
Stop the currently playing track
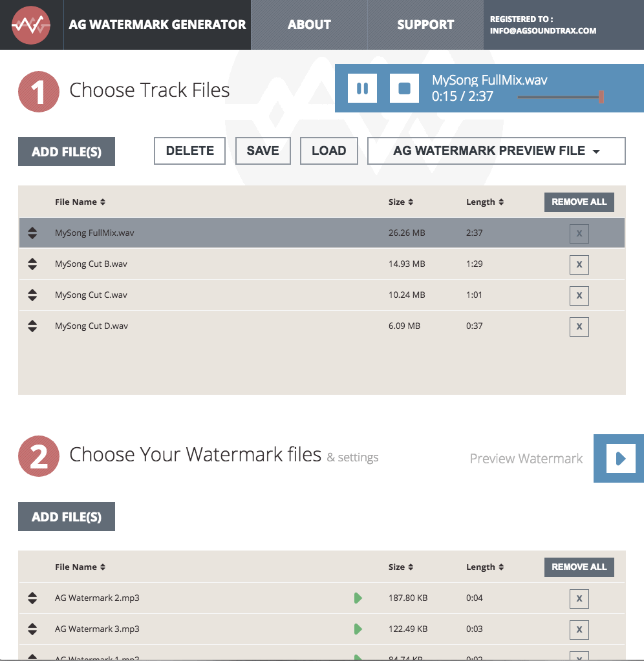click(404, 88)
